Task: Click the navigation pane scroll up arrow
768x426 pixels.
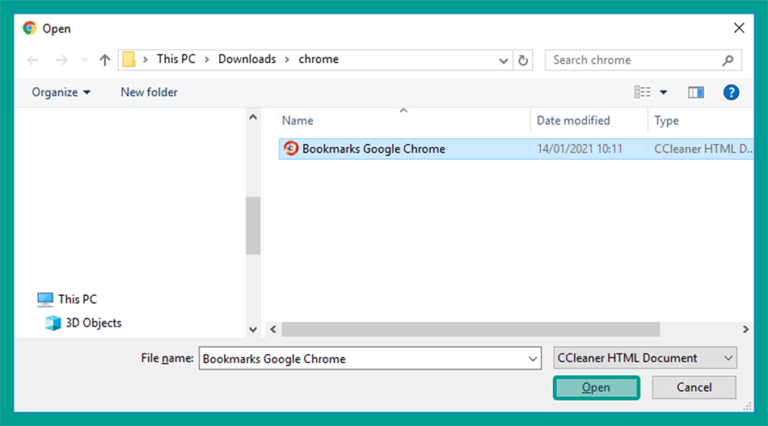Action: 253,117
